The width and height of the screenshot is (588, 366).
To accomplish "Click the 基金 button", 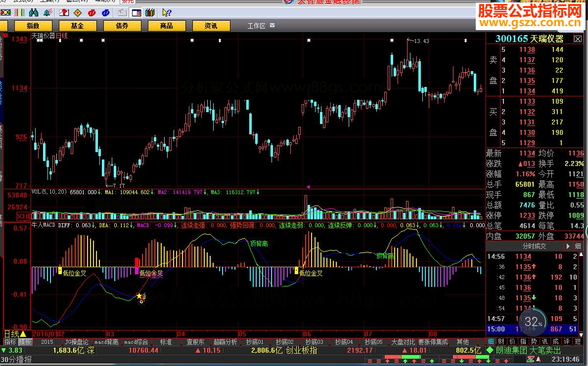I will 77,26.
